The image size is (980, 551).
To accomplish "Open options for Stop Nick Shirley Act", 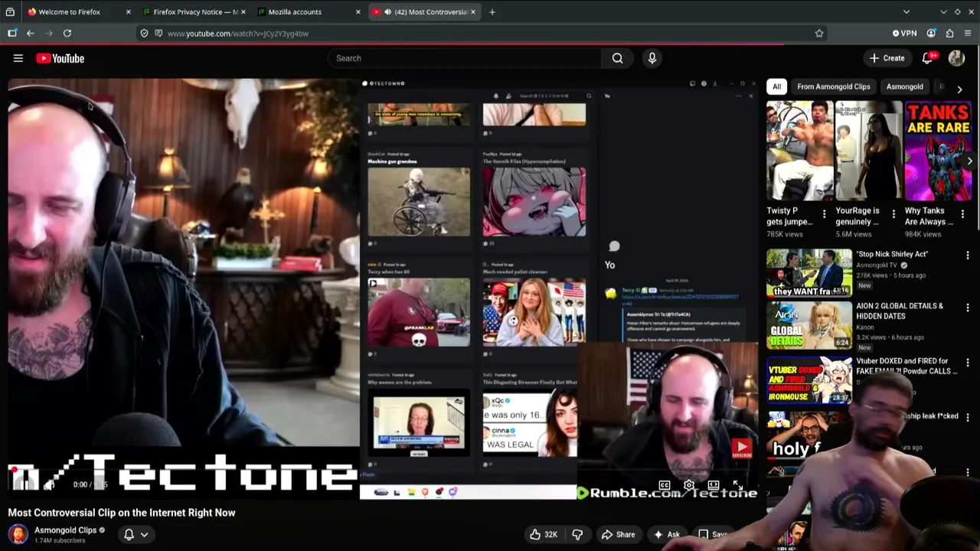I will pos(968,255).
